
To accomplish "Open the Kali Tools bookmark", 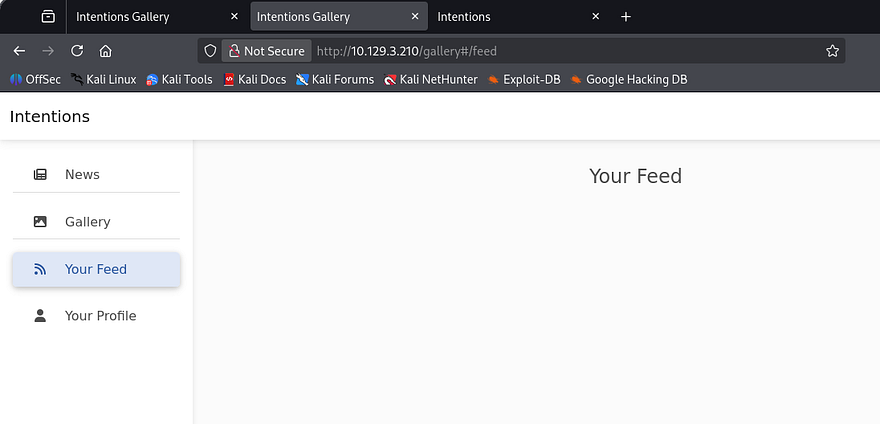I will point(179,79).
